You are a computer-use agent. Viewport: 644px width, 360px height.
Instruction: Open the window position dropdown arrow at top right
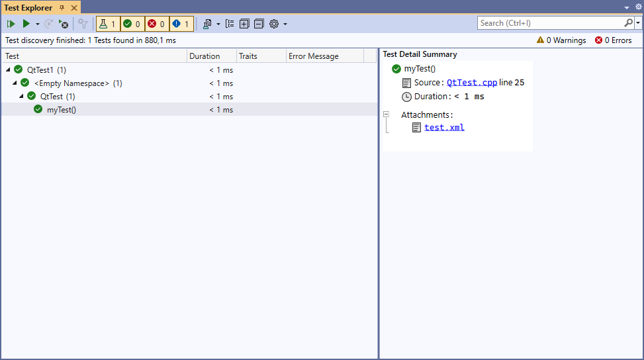point(627,7)
